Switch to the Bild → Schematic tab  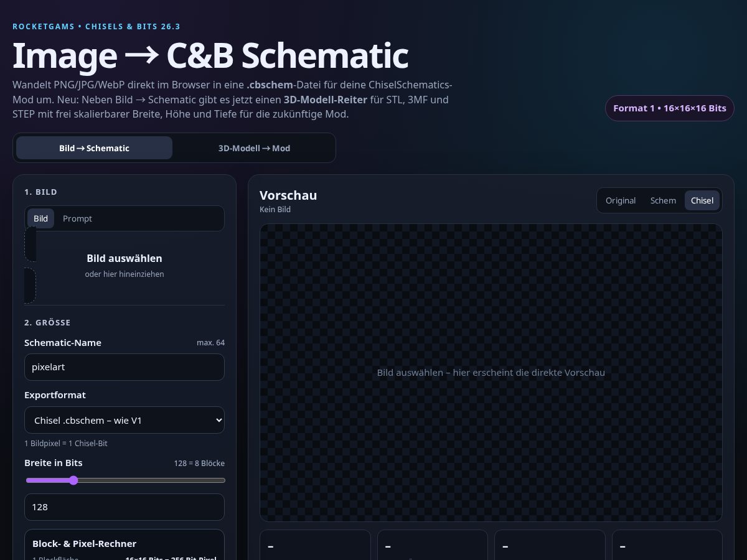(x=94, y=148)
